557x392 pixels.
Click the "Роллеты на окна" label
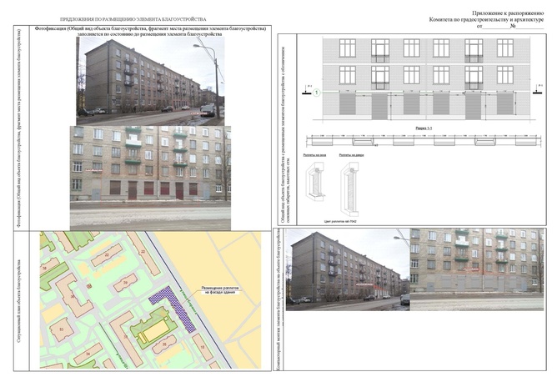pos(315,155)
